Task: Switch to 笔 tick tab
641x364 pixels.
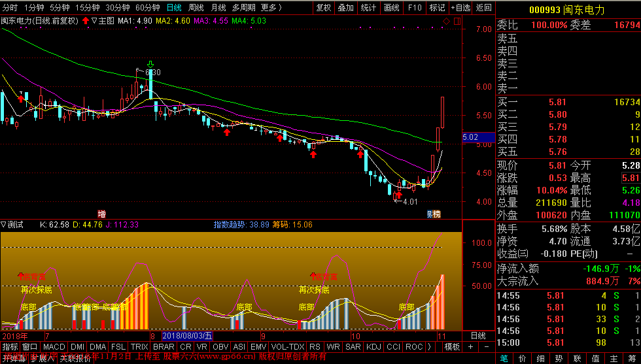Action: [x=504, y=359]
